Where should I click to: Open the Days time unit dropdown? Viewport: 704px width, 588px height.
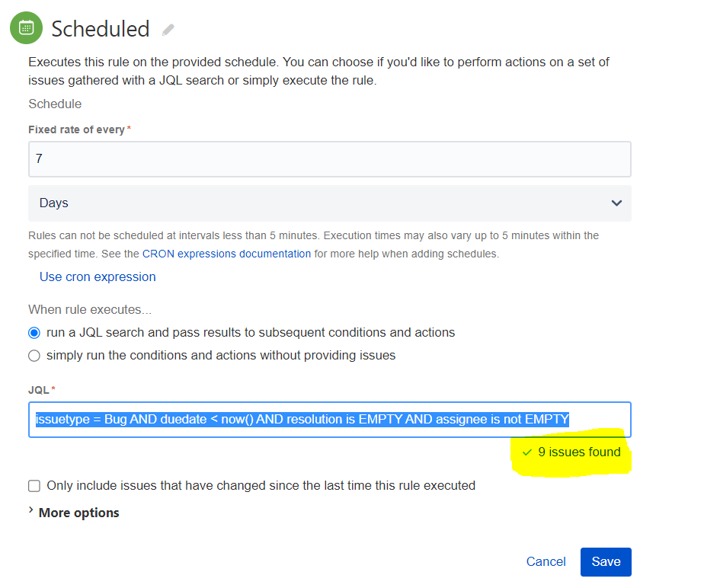[330, 203]
